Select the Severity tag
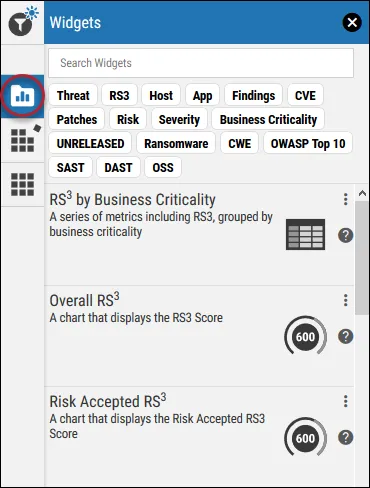This screenshot has width=370, height=488. (x=179, y=120)
